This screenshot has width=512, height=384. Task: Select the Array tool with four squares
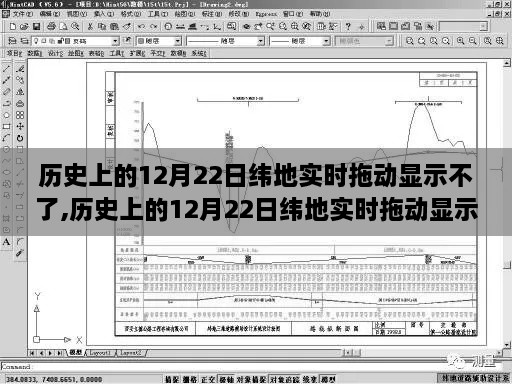coord(20,115)
